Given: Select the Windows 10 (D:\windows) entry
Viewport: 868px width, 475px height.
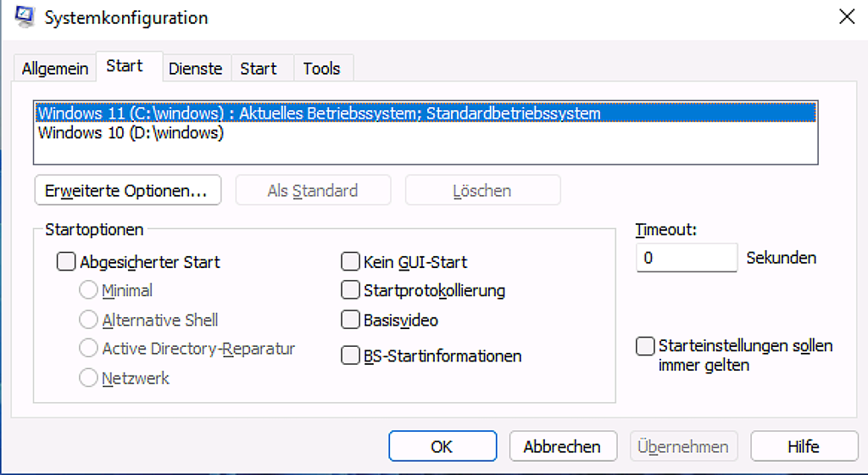Looking at the screenshot, I should (x=131, y=133).
